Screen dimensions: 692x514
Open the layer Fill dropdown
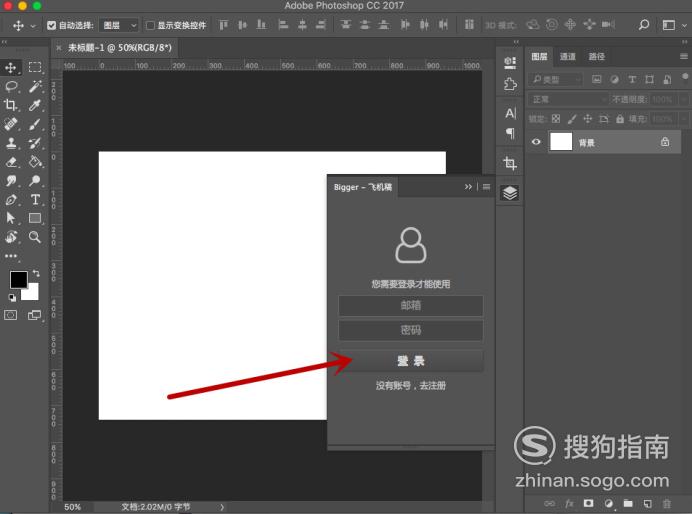point(684,119)
